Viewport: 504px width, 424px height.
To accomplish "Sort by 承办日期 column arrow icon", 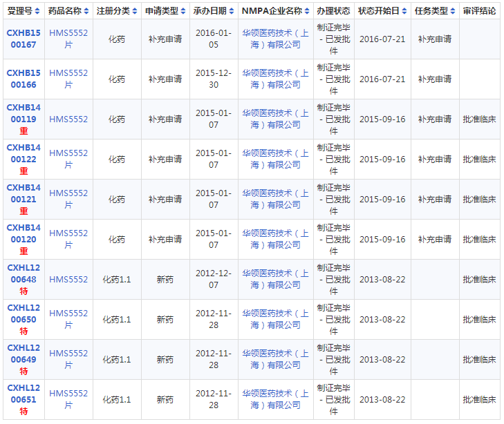I will [x=232, y=11].
